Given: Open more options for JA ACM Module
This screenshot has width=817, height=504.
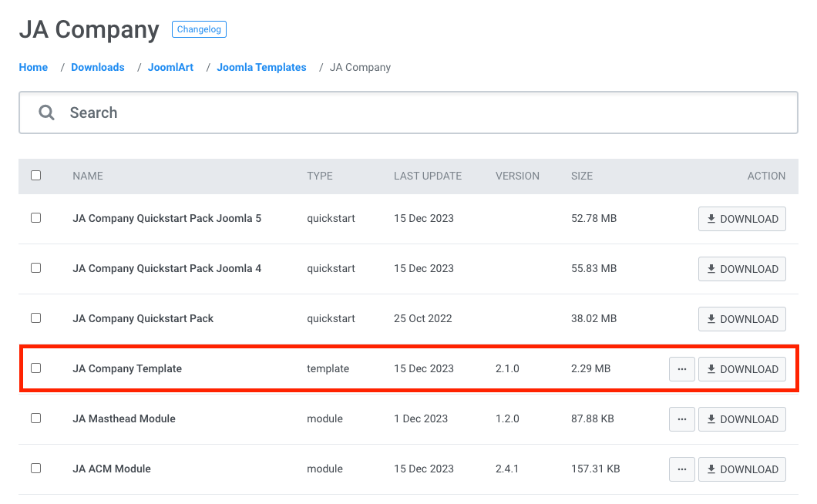Looking at the screenshot, I should [x=681, y=469].
